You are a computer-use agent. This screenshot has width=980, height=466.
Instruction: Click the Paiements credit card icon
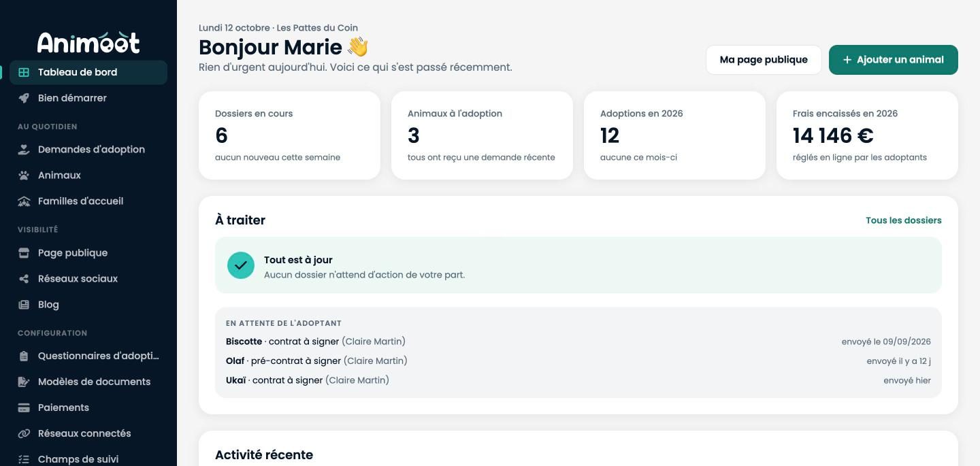point(24,408)
